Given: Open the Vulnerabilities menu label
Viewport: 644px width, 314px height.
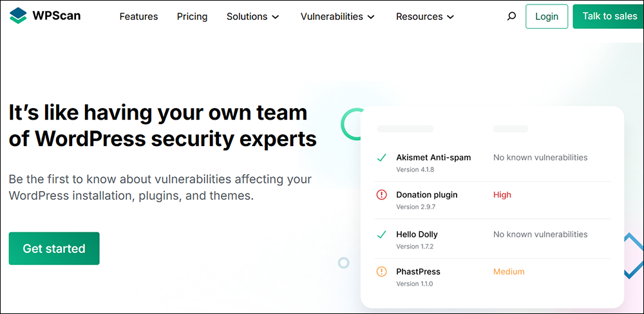Looking at the screenshot, I should coord(332,17).
